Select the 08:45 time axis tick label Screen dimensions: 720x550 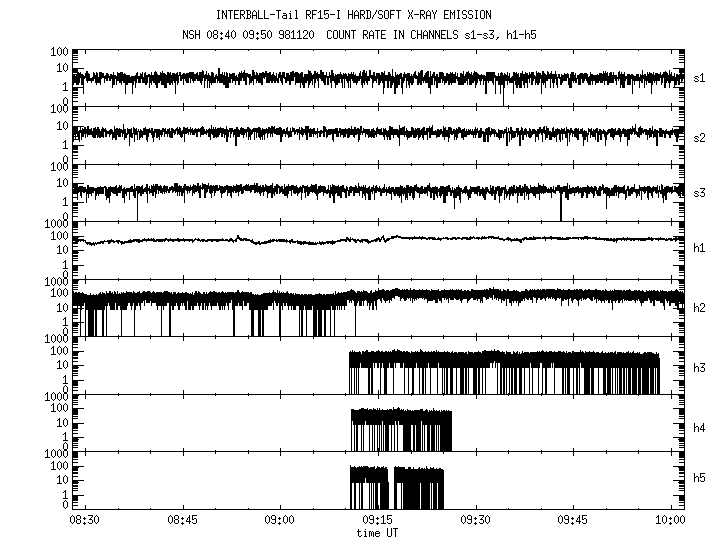coord(181,521)
